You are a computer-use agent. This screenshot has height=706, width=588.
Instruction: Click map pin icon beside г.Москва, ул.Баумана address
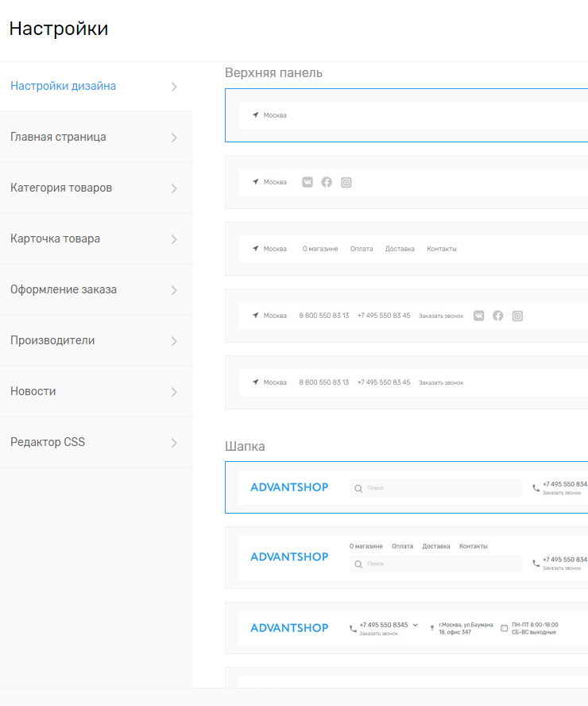432,628
